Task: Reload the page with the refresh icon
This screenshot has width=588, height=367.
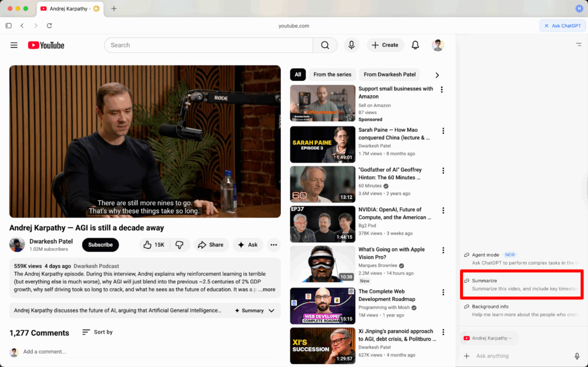Action: click(x=49, y=25)
